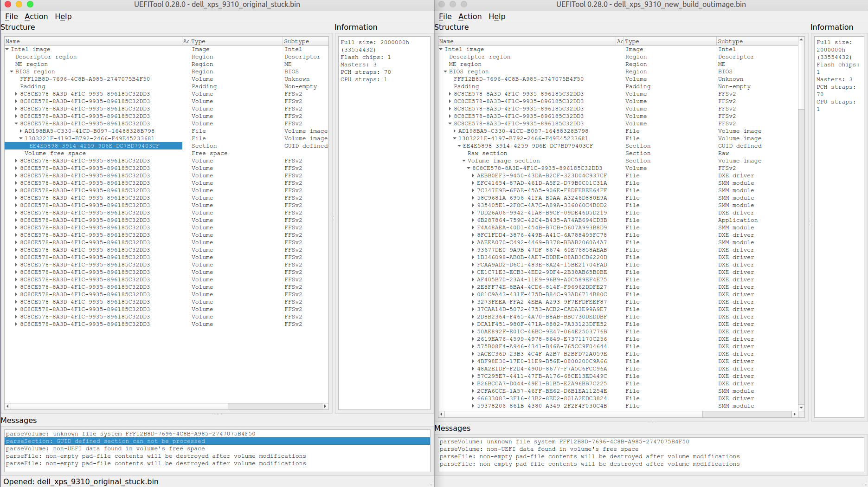The height and width of the screenshot is (487, 868).
Task: Select 'parseVolume: unknown file system' message in original_stuck window
Action: coord(217,434)
